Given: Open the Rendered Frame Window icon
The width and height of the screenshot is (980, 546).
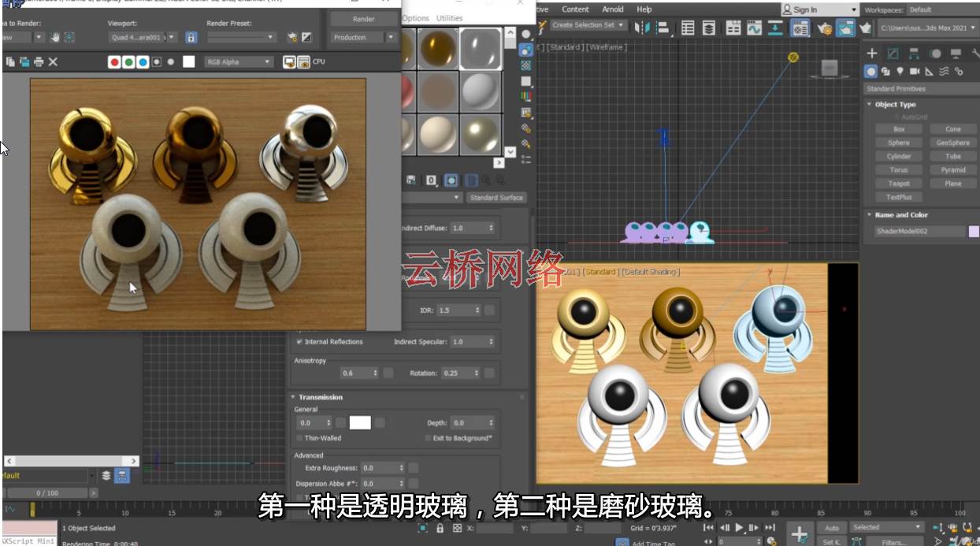Looking at the screenshot, I should 846,28.
